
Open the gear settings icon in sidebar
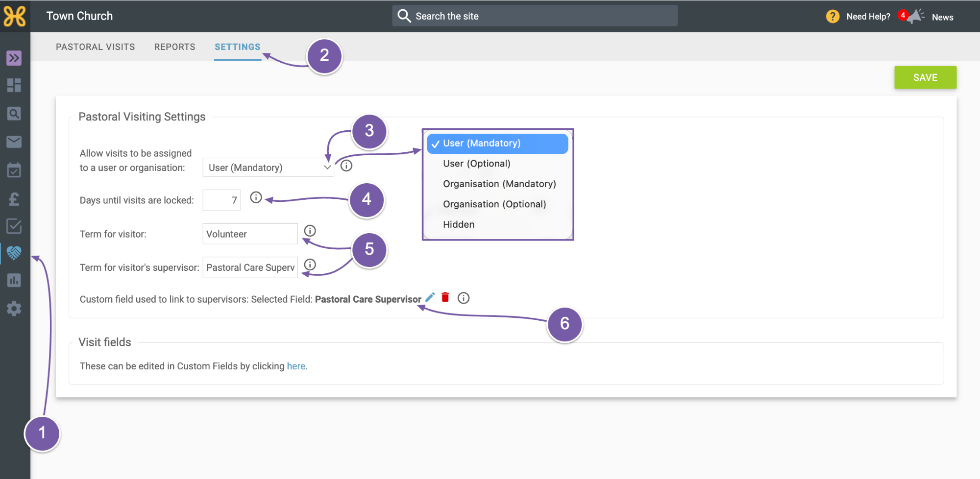click(14, 309)
